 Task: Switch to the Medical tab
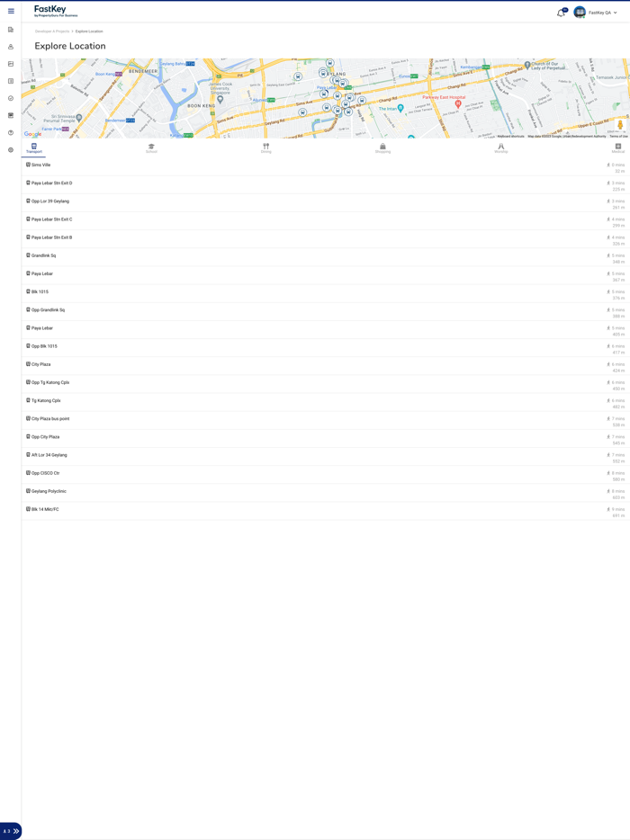tap(617, 148)
